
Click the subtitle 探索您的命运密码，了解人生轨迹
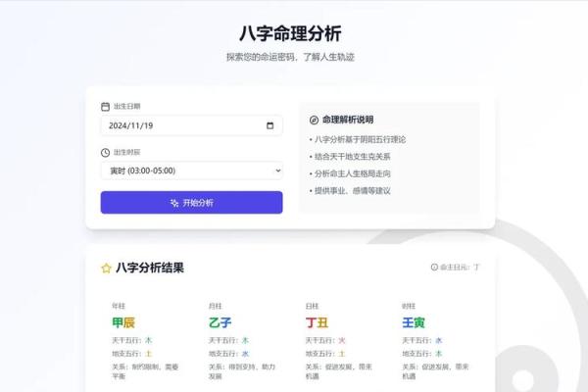291,57
